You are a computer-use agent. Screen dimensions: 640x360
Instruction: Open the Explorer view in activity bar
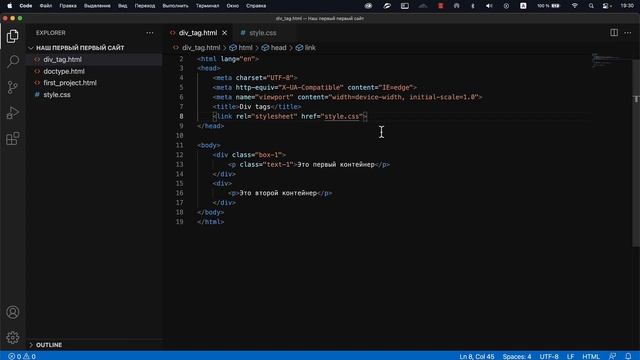tap(13, 36)
